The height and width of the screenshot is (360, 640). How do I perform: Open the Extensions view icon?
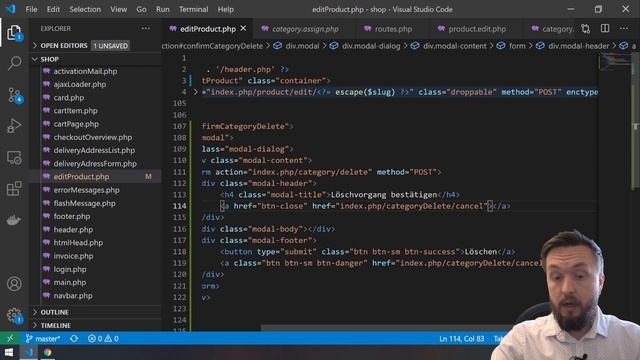click(x=14, y=189)
